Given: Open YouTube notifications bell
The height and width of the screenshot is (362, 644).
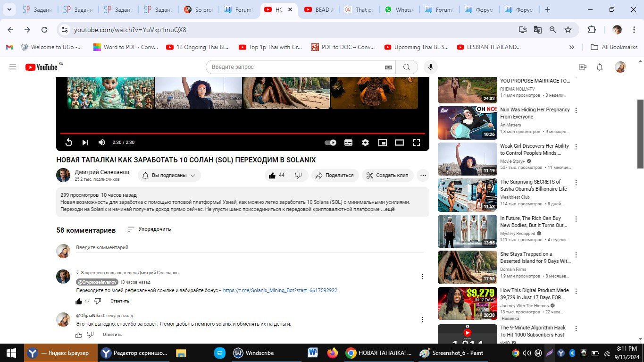Looking at the screenshot, I should tap(600, 67).
